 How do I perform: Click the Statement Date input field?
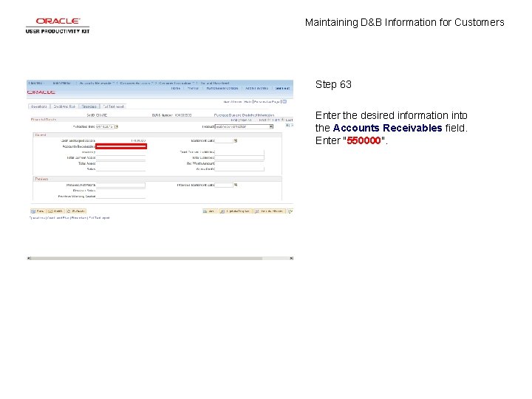click(x=224, y=140)
